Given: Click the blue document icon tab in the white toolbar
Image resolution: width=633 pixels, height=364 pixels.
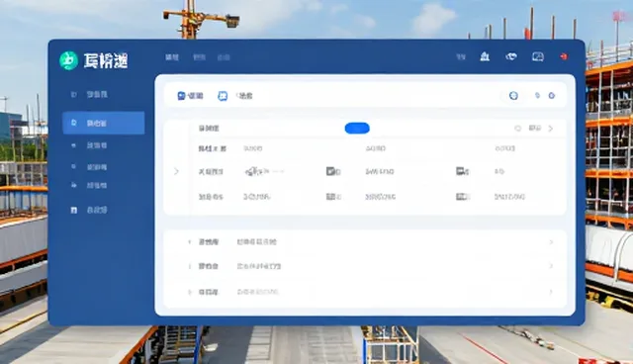Looking at the screenshot, I should coord(190,96).
